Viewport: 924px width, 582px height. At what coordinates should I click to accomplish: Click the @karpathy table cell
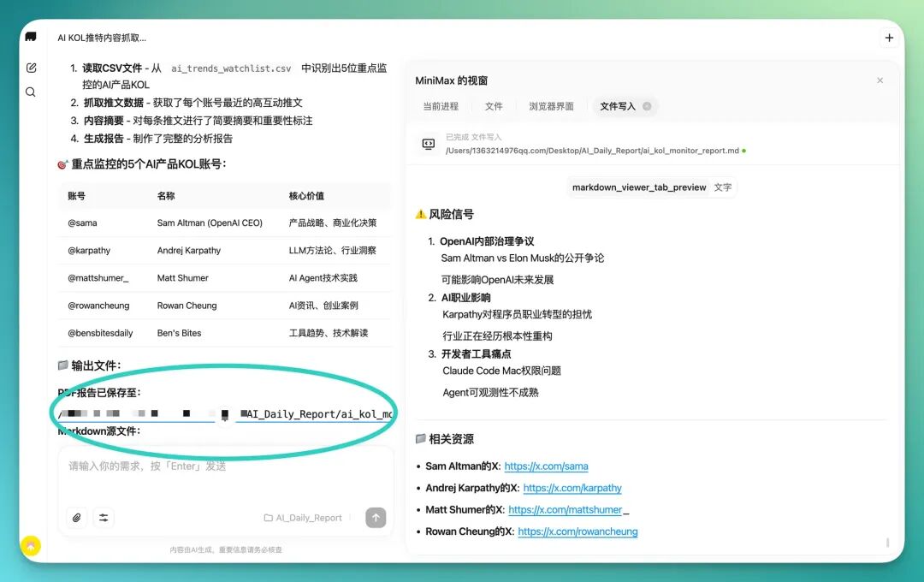89,251
